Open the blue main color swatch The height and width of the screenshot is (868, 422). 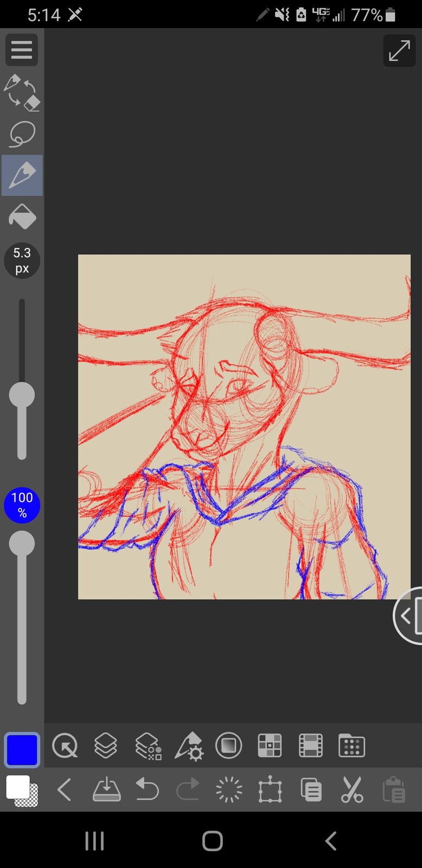pos(22,750)
